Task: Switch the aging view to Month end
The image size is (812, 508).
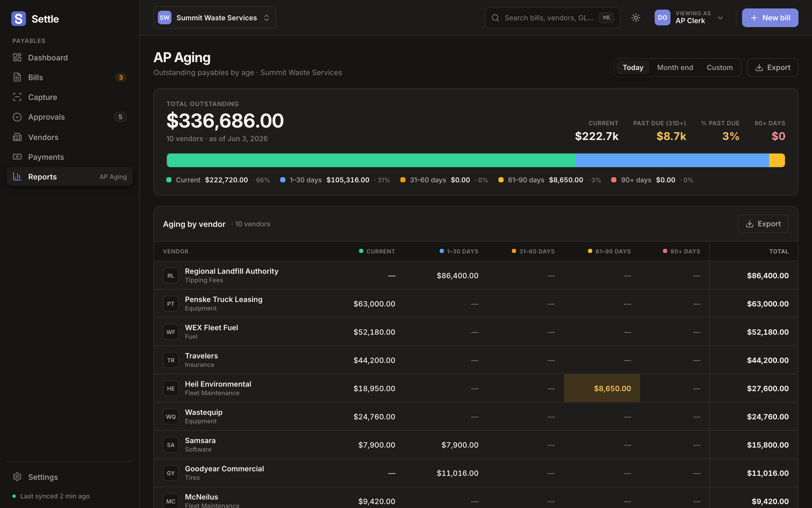Action: click(675, 67)
